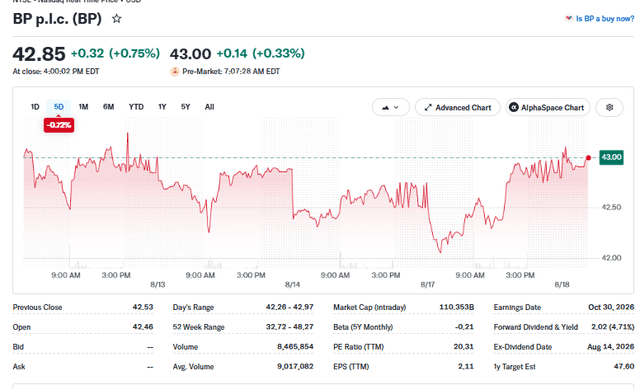Click the 8/17 date label on chart
The width and height of the screenshot is (640, 389).
427,285
